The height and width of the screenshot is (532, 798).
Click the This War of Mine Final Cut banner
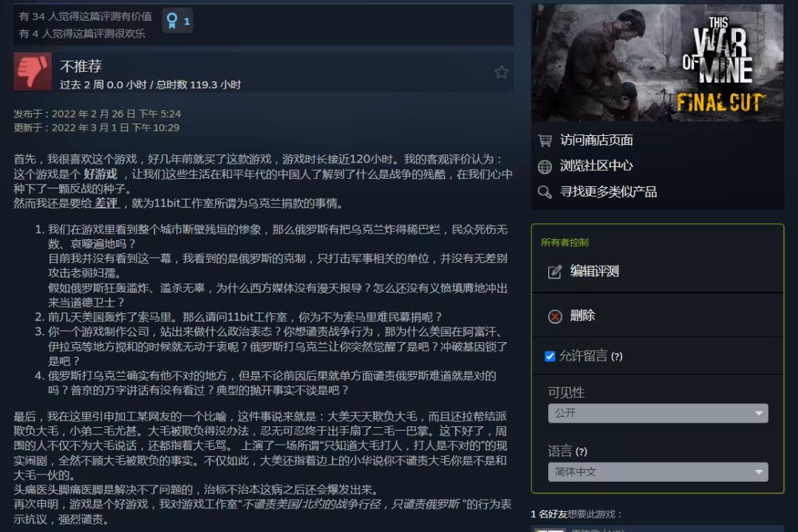pyautogui.click(x=657, y=63)
